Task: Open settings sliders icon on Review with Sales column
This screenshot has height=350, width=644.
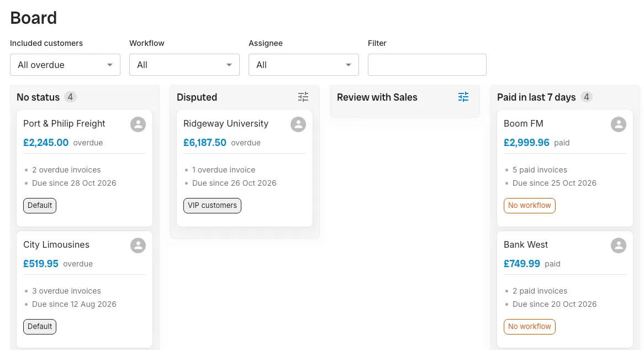Action: (x=463, y=97)
